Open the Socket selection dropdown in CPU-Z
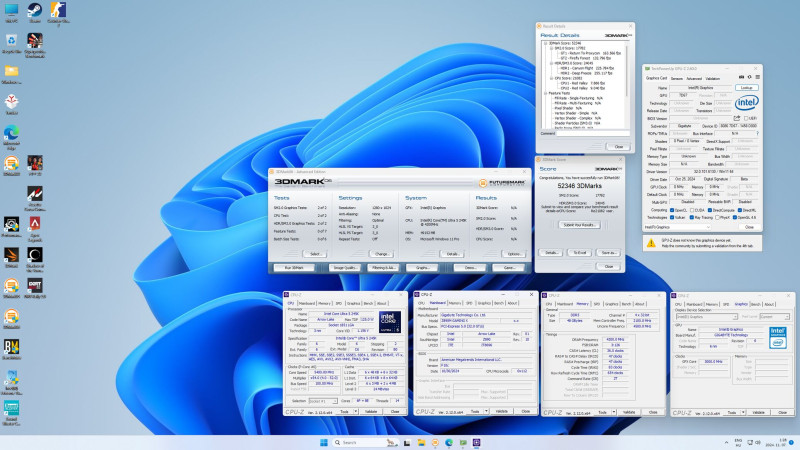 (x=322, y=401)
